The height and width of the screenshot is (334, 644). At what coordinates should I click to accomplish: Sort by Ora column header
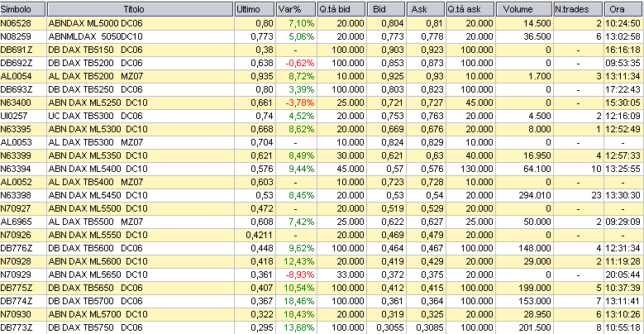[623, 9]
